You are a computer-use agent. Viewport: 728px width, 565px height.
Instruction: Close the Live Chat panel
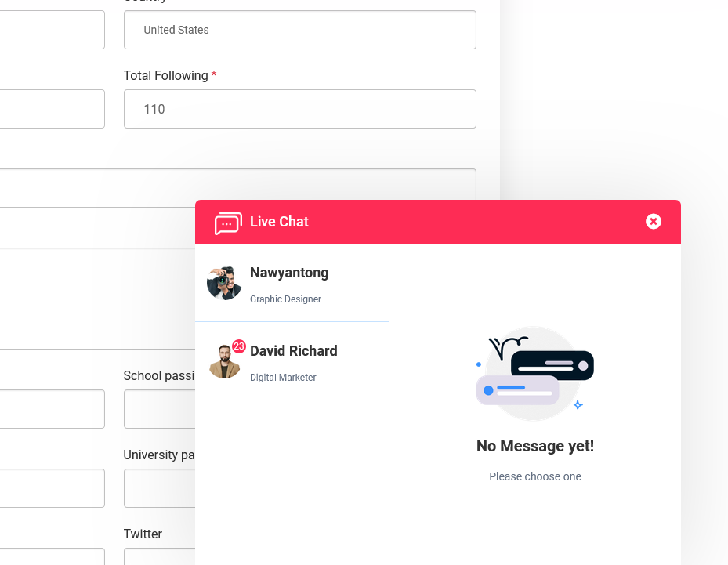pos(654,222)
